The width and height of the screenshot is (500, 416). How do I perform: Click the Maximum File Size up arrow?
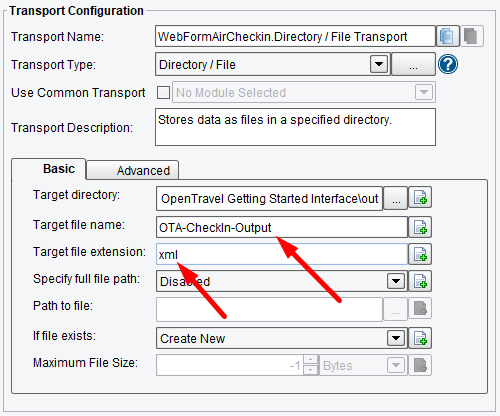[x=311, y=360]
